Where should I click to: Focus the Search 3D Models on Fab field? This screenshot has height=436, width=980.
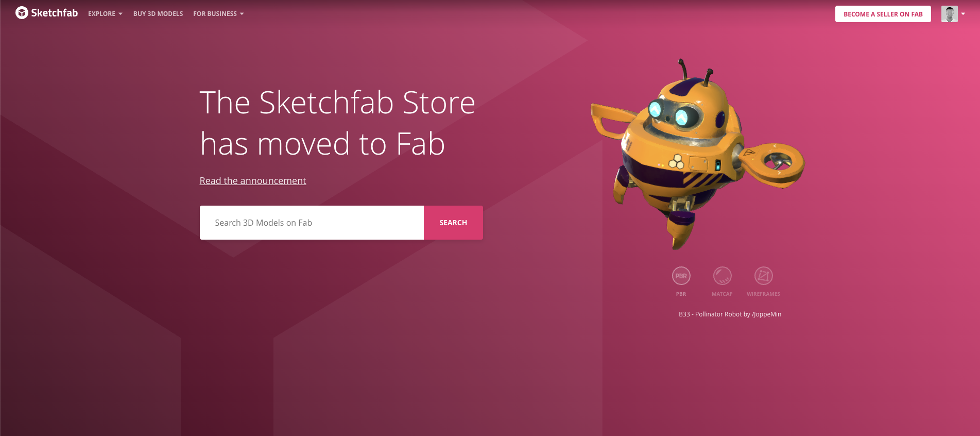(x=312, y=223)
